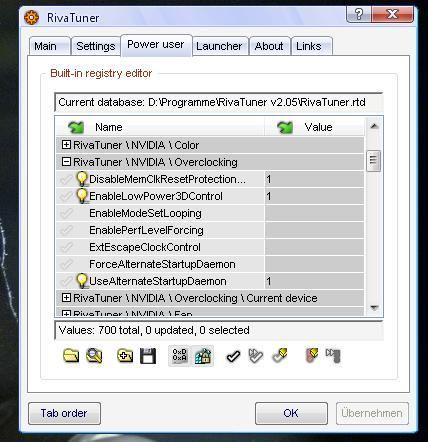
Task: Click the floppy disk save icon
Action: pos(148,356)
